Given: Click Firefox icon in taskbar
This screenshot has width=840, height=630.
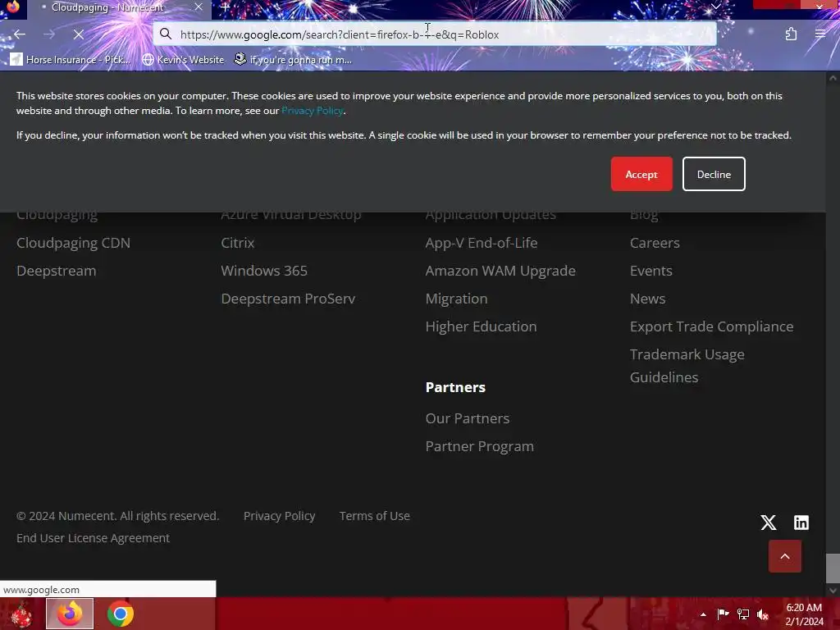Looking at the screenshot, I should click(70, 614).
